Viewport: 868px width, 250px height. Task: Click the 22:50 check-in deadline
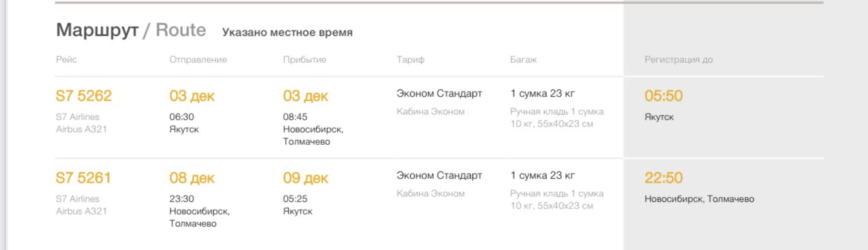pos(663,178)
